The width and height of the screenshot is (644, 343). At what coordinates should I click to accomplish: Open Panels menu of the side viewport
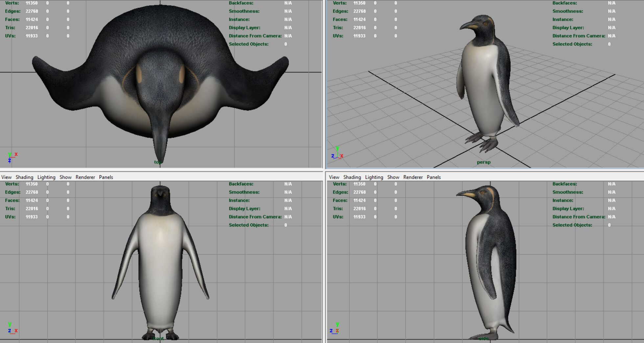(434, 177)
